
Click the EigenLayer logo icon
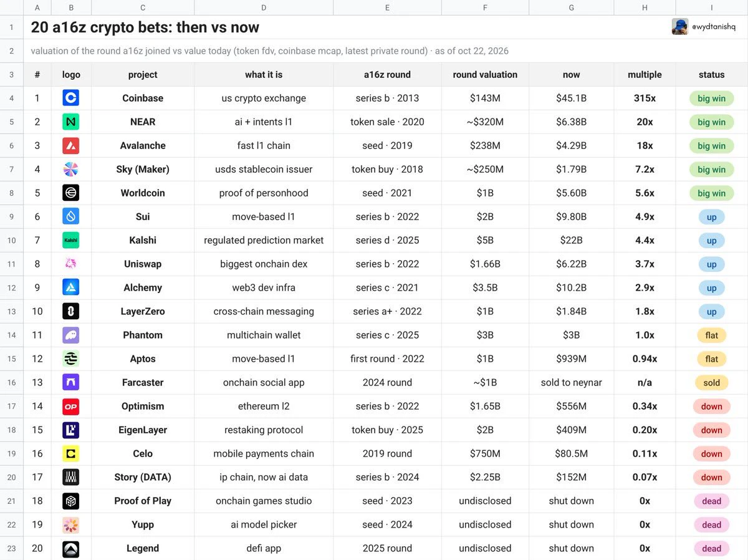(71, 430)
